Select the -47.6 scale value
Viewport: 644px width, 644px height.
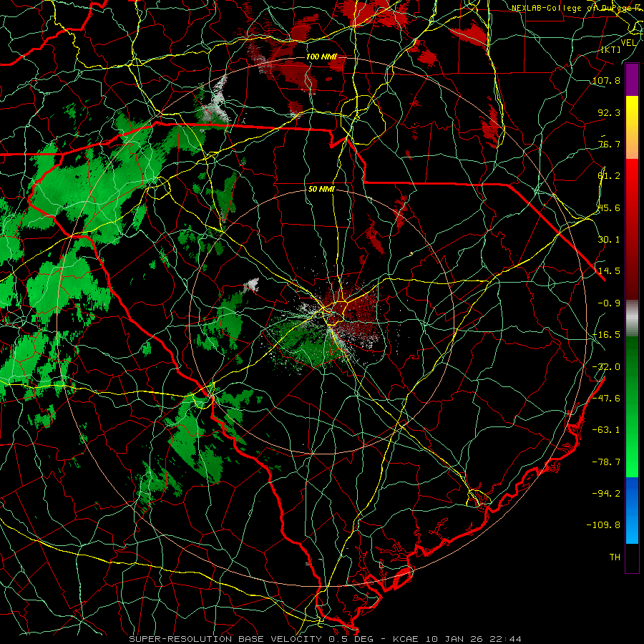point(606,399)
